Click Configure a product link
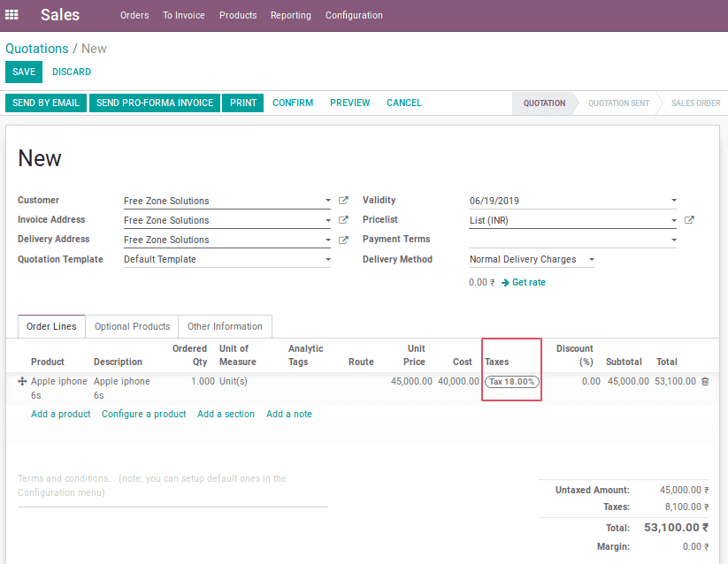Viewport: 728px width, 564px height. pos(144,414)
